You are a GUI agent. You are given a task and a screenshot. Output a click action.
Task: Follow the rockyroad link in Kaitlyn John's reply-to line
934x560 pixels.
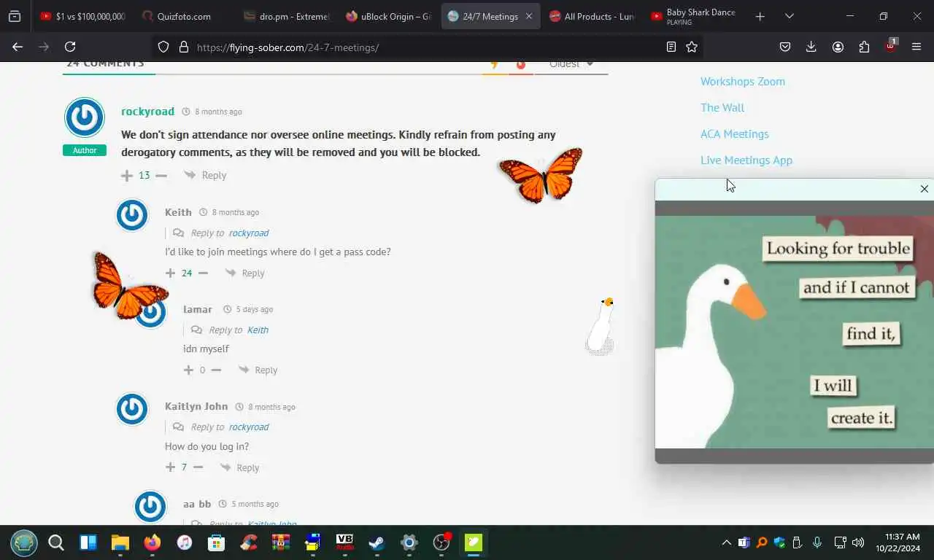249,427
